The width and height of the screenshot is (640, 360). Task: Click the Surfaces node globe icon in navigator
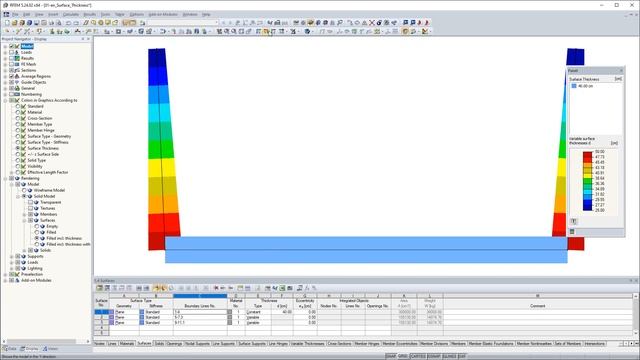(36, 220)
